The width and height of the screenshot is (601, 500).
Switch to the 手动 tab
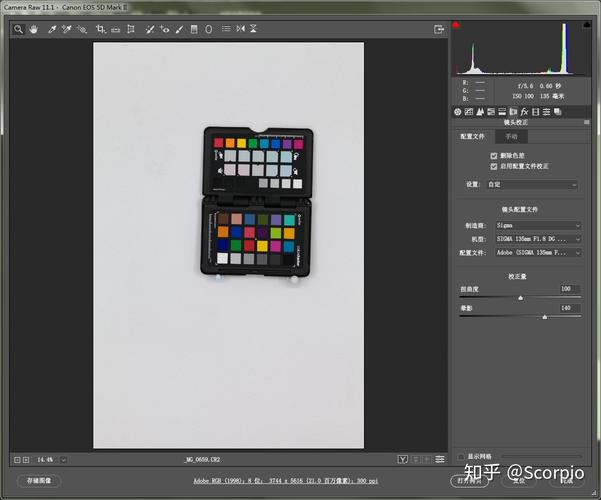(x=511, y=136)
